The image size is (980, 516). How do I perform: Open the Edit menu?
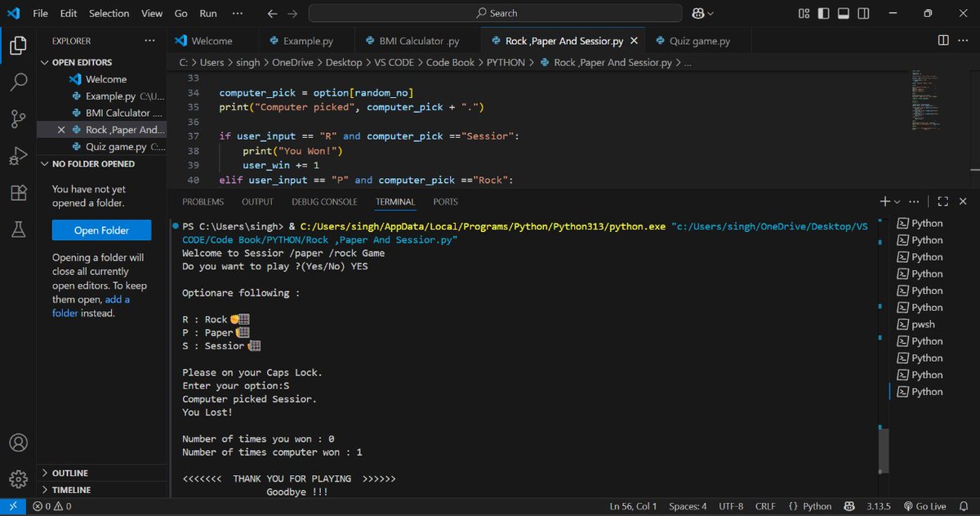[69, 13]
